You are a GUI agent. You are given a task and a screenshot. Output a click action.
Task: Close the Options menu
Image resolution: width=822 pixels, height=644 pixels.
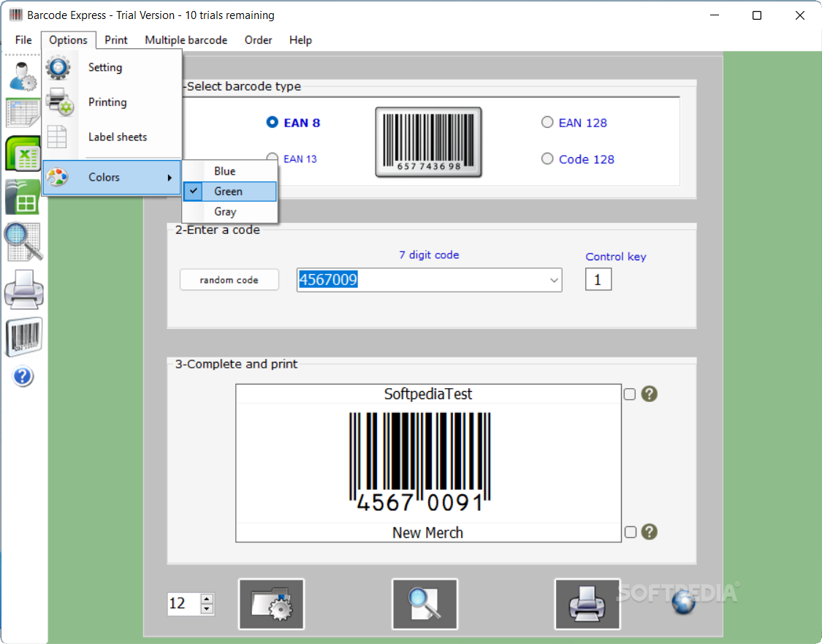(x=68, y=40)
